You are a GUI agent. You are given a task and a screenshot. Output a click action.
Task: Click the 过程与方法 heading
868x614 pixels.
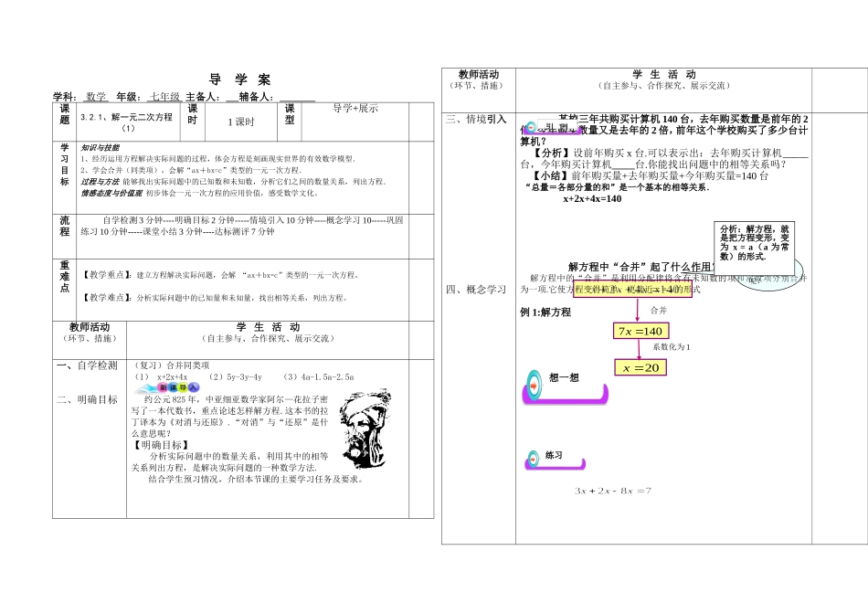tap(100, 182)
